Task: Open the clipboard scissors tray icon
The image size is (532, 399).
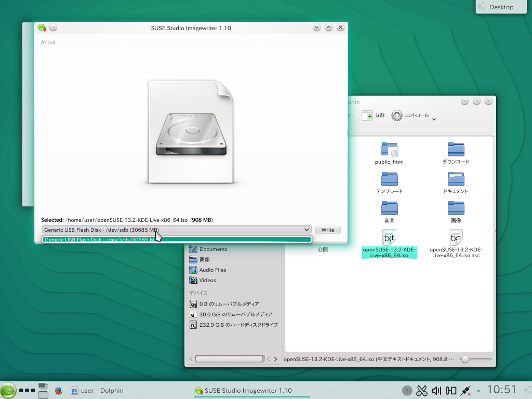Action: pos(422,391)
